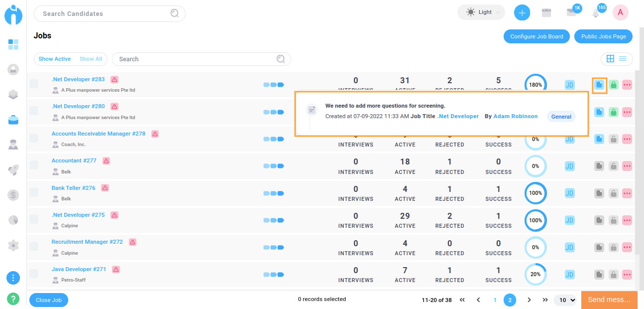Open the notifications bell icon
The image size is (644, 309).
tap(596, 13)
